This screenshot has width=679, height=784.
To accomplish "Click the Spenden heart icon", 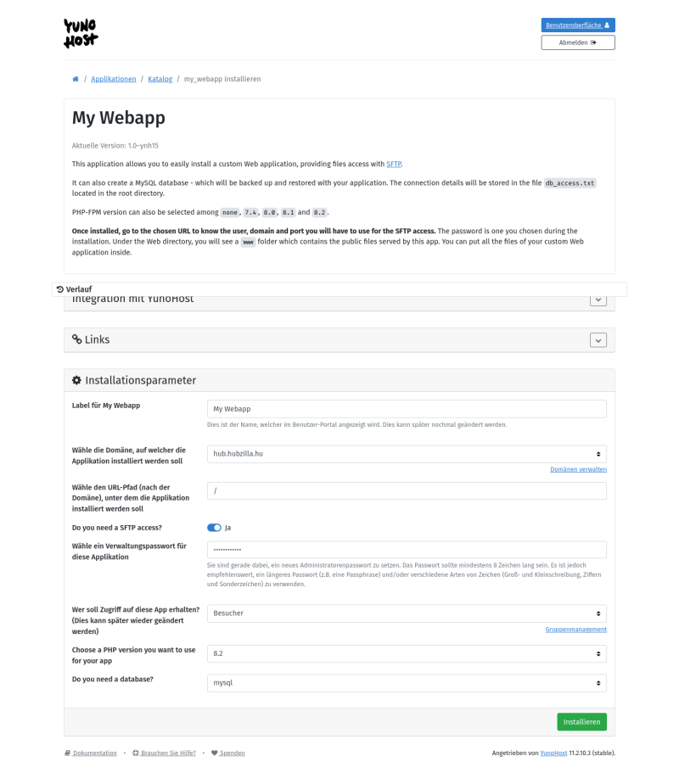I will [215, 753].
